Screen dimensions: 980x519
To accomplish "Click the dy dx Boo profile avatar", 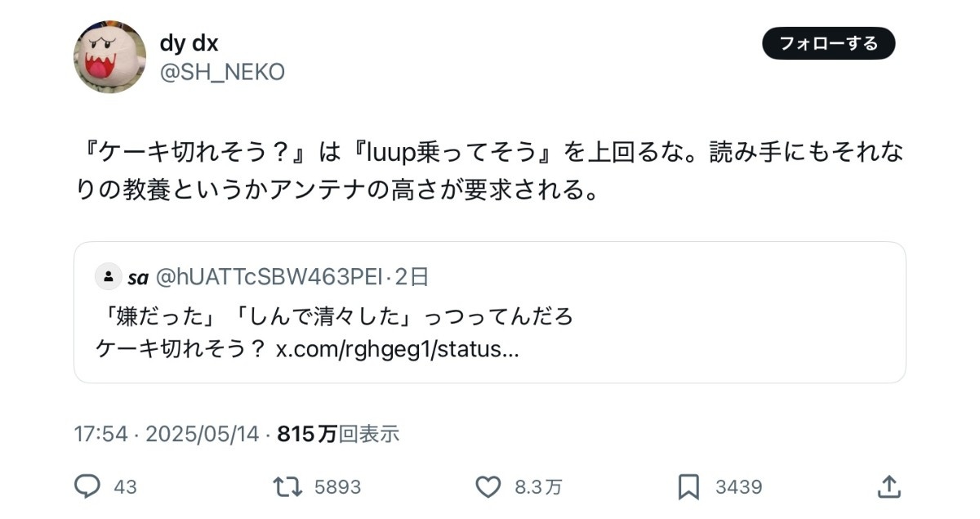I will point(109,57).
